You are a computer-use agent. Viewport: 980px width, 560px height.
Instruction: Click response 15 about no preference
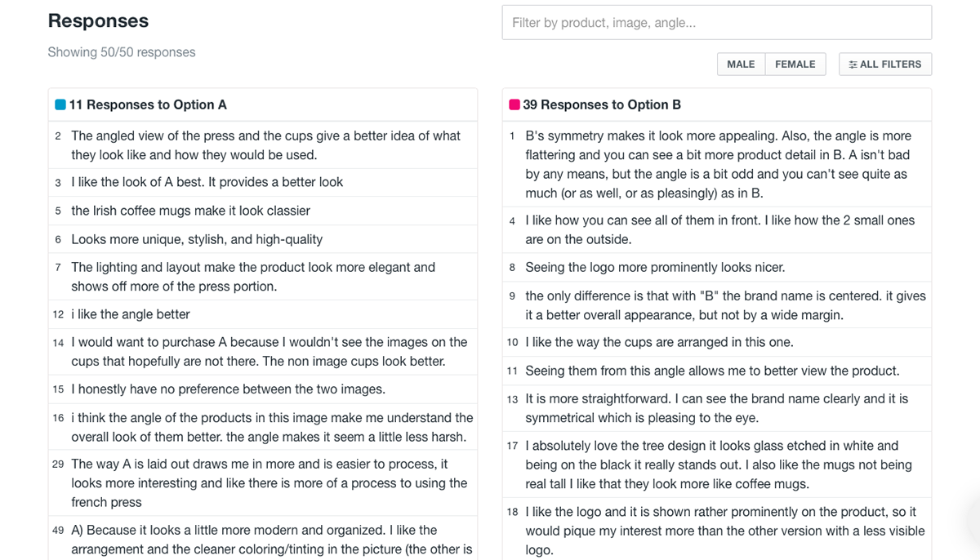coord(263,389)
